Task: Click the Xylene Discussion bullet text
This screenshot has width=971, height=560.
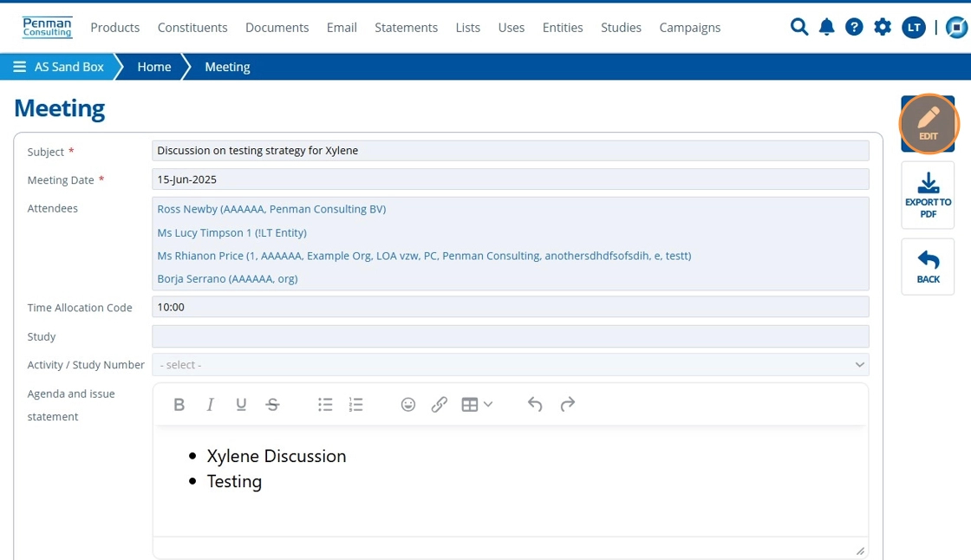Action: pyautogui.click(x=277, y=456)
